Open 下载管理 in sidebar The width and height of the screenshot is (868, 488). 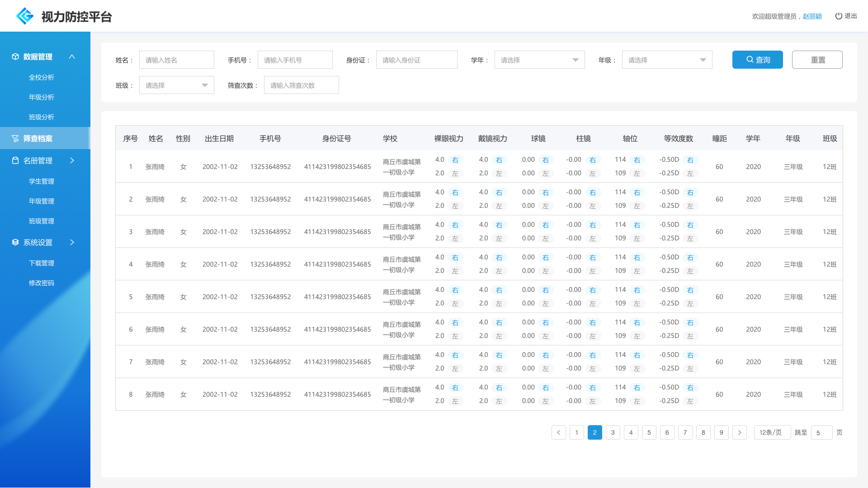(x=42, y=263)
